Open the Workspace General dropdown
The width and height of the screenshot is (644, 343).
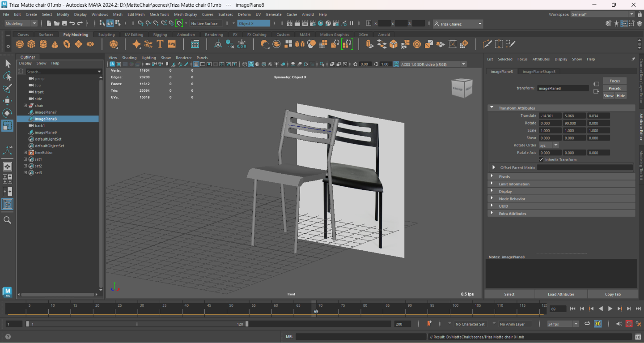pos(602,14)
